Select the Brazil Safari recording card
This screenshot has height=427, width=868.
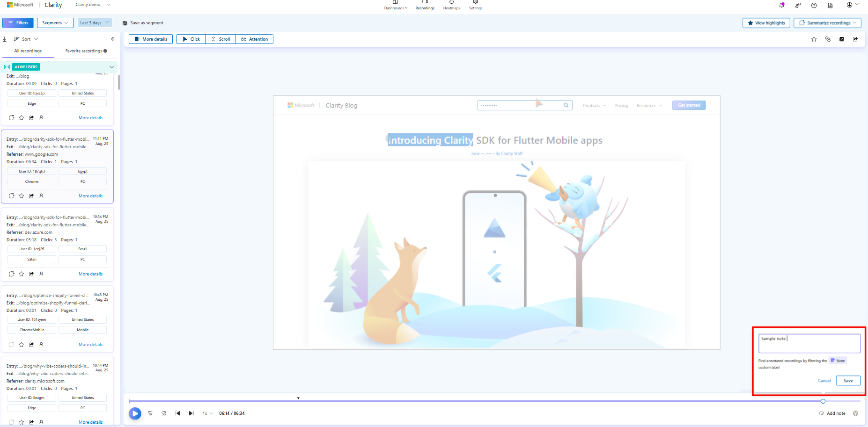[58, 245]
